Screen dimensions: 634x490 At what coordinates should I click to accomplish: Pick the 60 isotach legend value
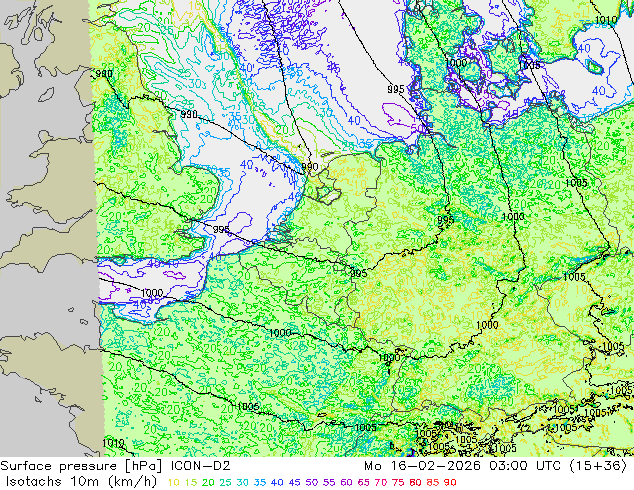(x=346, y=482)
